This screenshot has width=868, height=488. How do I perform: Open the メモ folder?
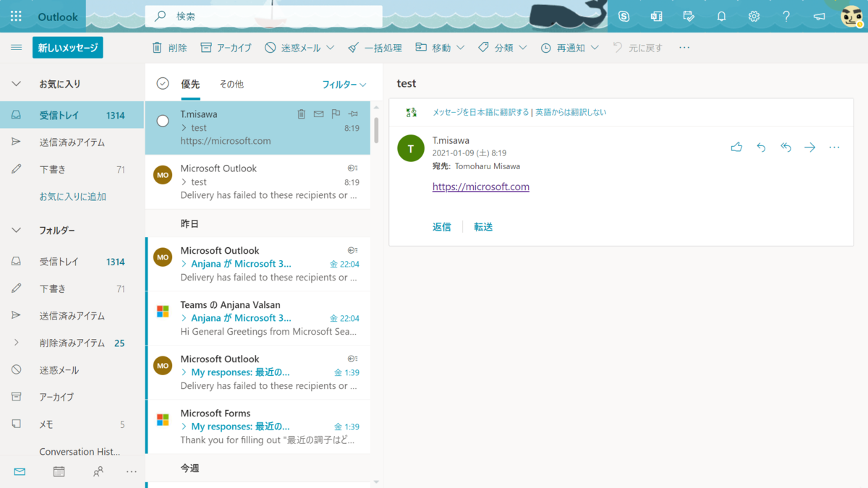point(72,424)
